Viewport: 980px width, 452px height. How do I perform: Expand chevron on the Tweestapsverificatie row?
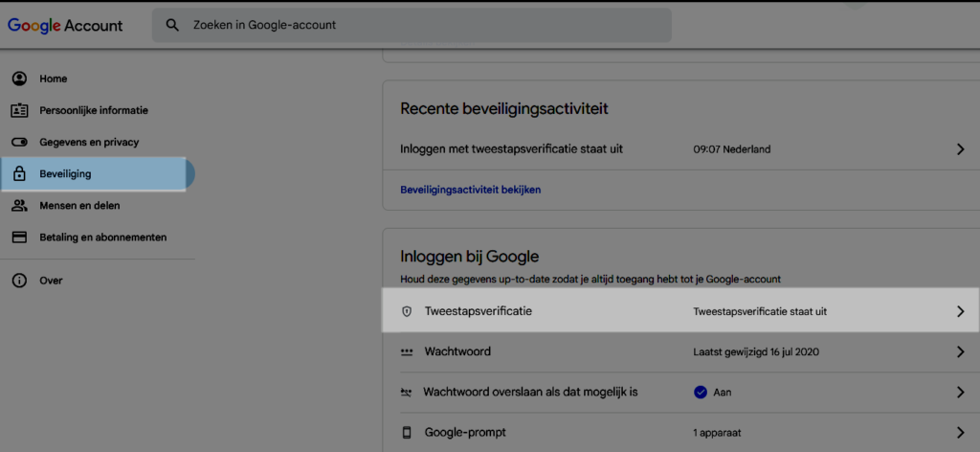(x=961, y=311)
